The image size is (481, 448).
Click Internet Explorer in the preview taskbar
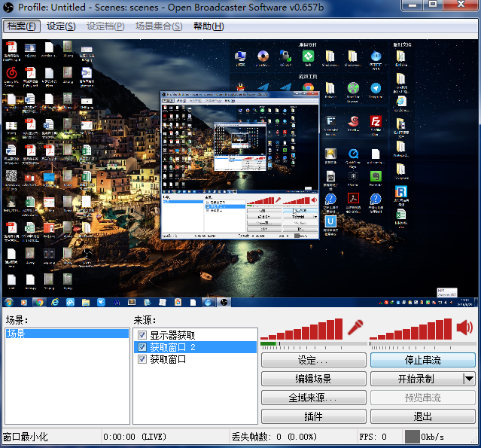click(55, 302)
